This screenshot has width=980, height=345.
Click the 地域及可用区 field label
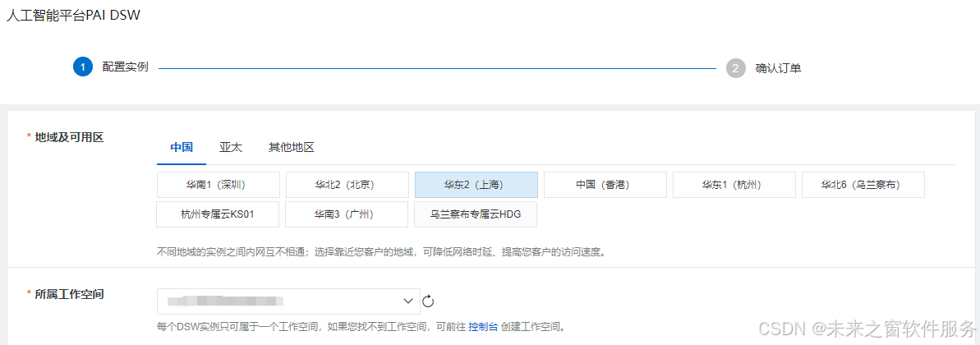coord(69,137)
